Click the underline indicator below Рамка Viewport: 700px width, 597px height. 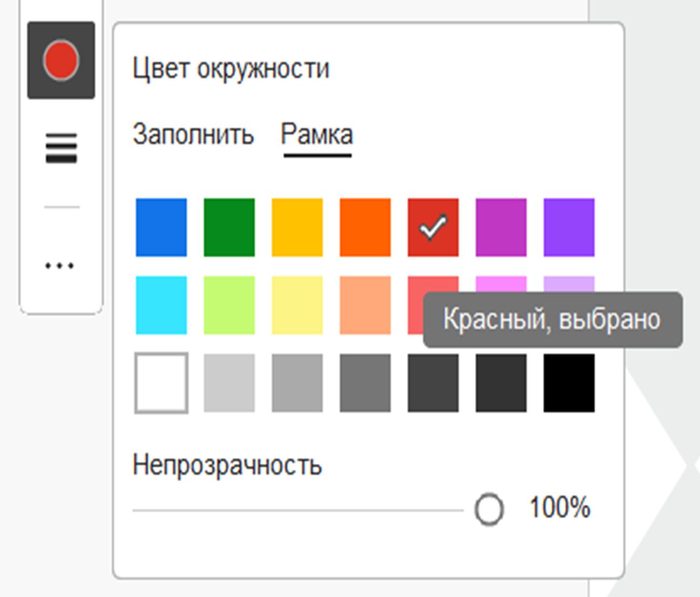(x=318, y=155)
